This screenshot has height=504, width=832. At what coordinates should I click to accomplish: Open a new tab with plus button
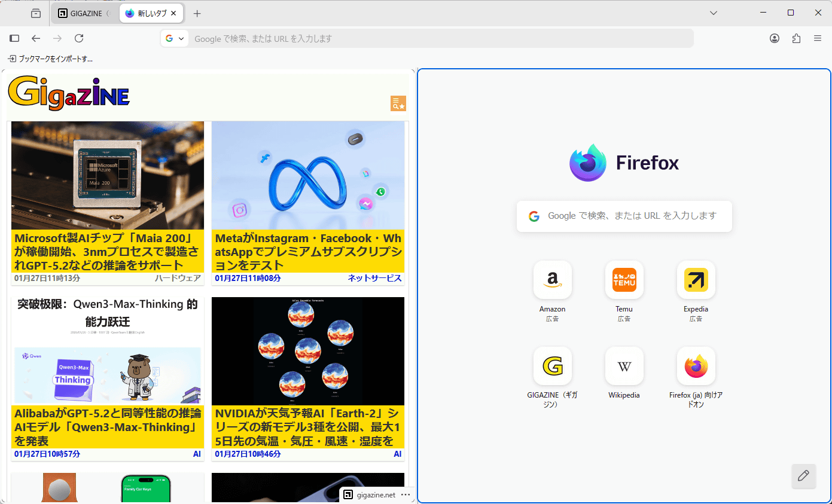[197, 13]
